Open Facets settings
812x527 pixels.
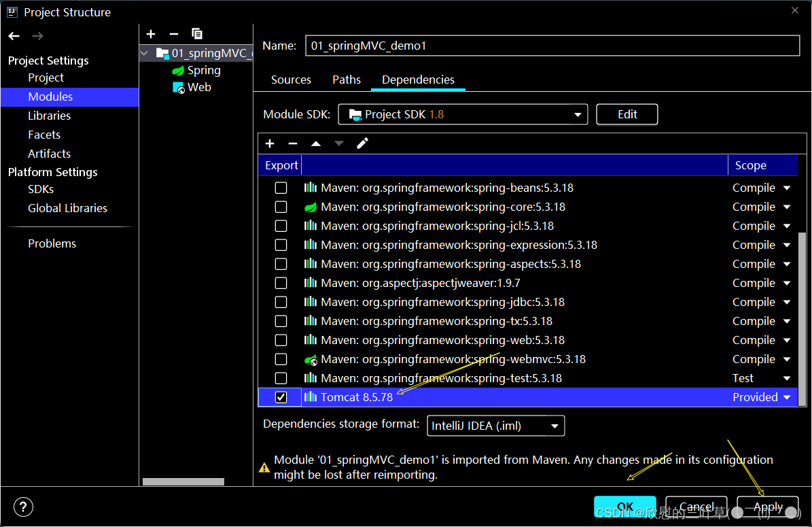tap(44, 135)
